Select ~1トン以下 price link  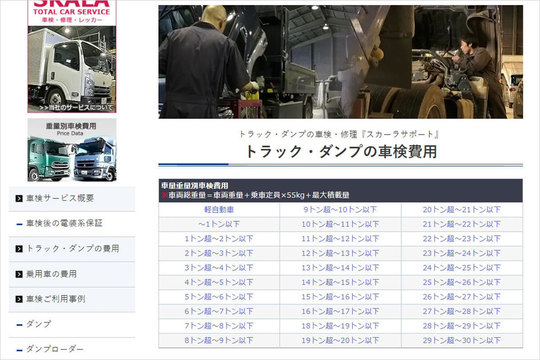click(x=219, y=224)
